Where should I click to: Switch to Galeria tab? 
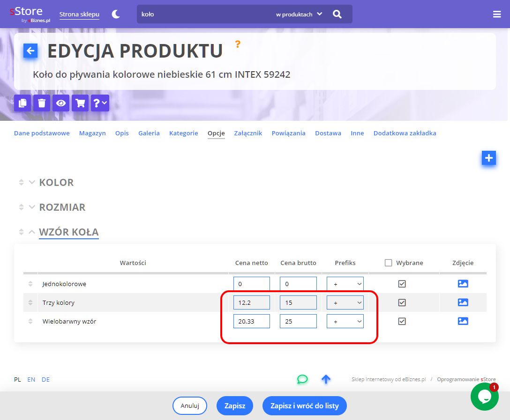click(149, 133)
